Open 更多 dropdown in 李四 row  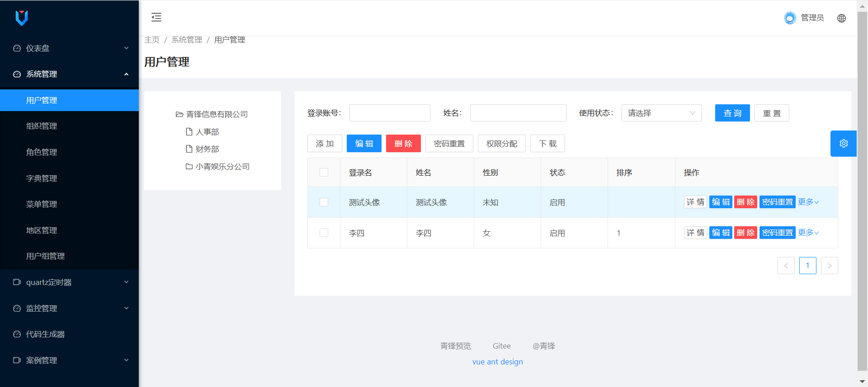[x=808, y=233]
